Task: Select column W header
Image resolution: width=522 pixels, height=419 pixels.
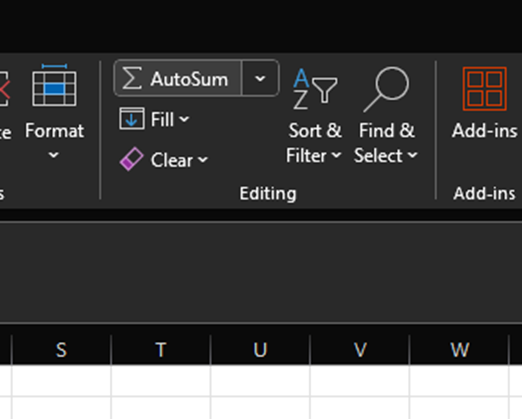Action: (x=459, y=350)
